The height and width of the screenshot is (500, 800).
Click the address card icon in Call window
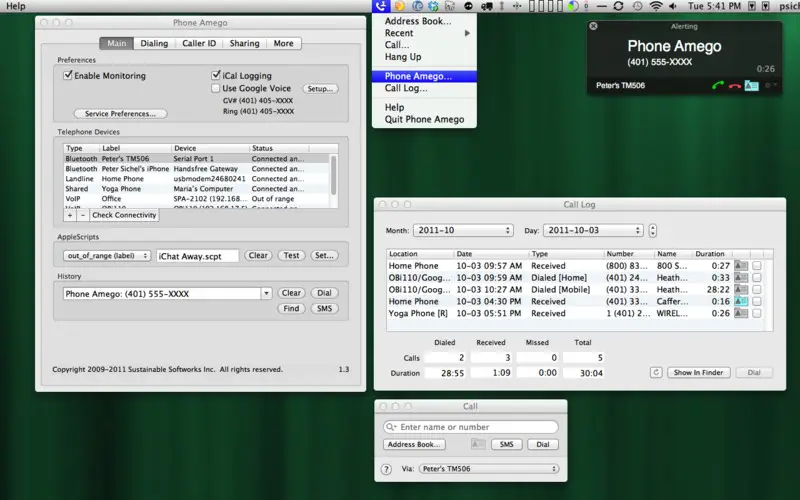(478, 444)
